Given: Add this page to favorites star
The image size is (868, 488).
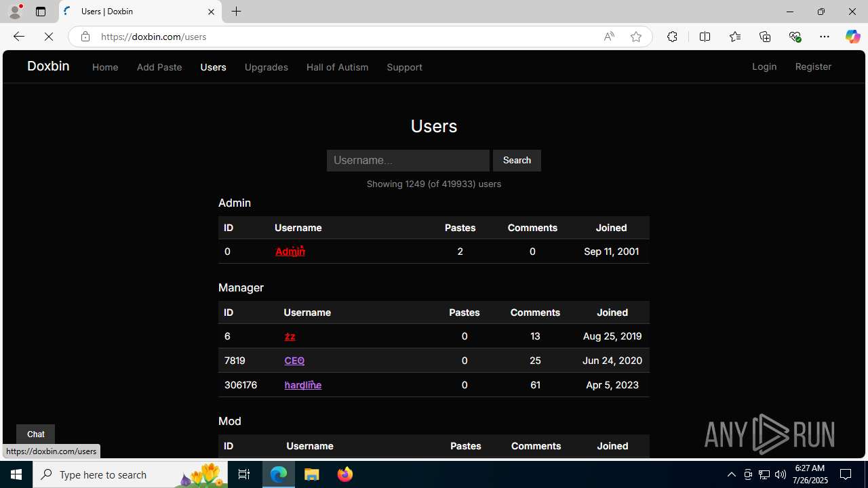Looking at the screenshot, I should tap(636, 37).
